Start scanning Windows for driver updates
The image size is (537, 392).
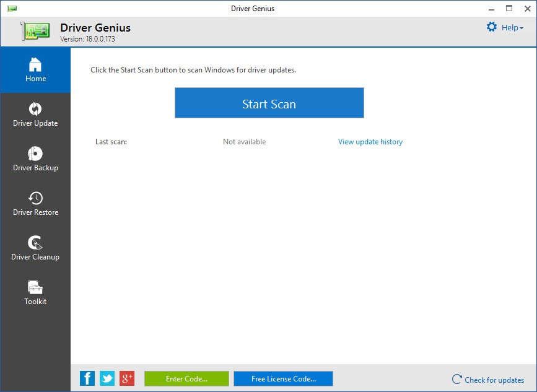(269, 103)
